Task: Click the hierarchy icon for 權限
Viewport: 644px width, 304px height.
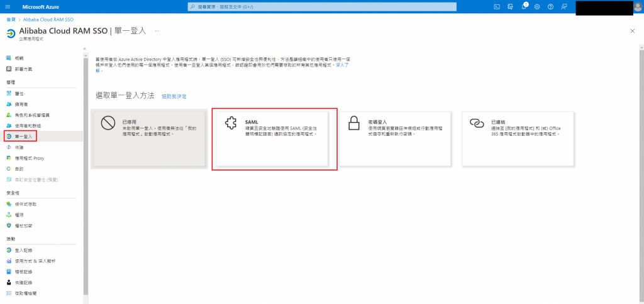Action: 9,215
